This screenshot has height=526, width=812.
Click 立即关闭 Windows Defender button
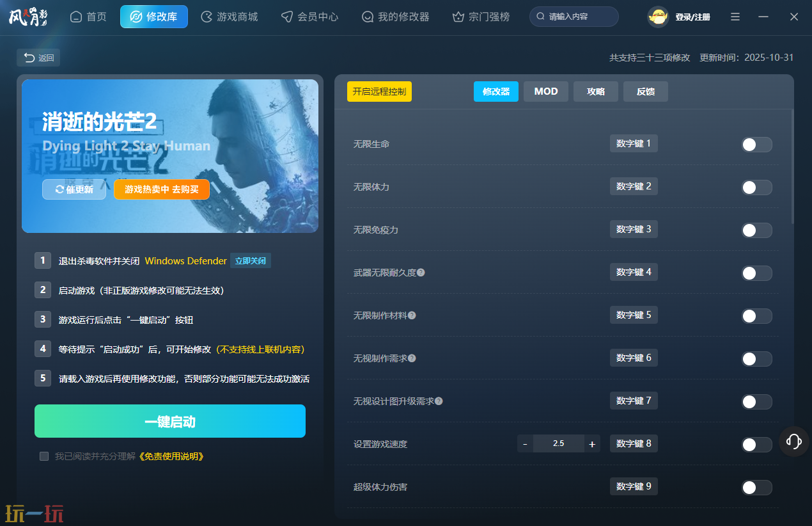(251, 260)
